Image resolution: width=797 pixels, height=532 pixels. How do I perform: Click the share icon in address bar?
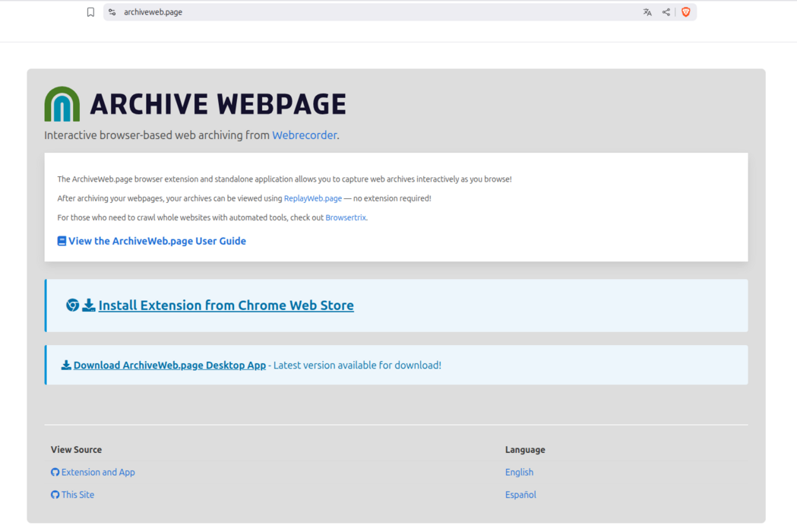(666, 12)
